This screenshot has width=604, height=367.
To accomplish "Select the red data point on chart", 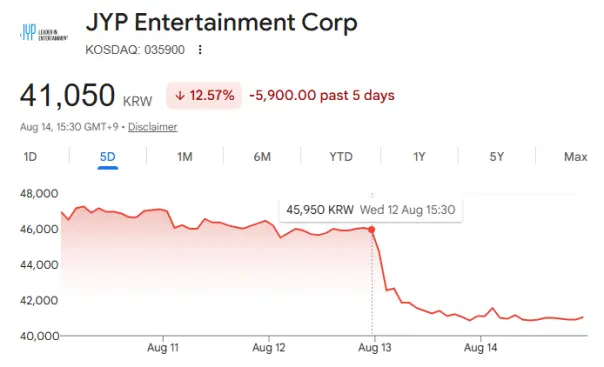I will [x=371, y=230].
